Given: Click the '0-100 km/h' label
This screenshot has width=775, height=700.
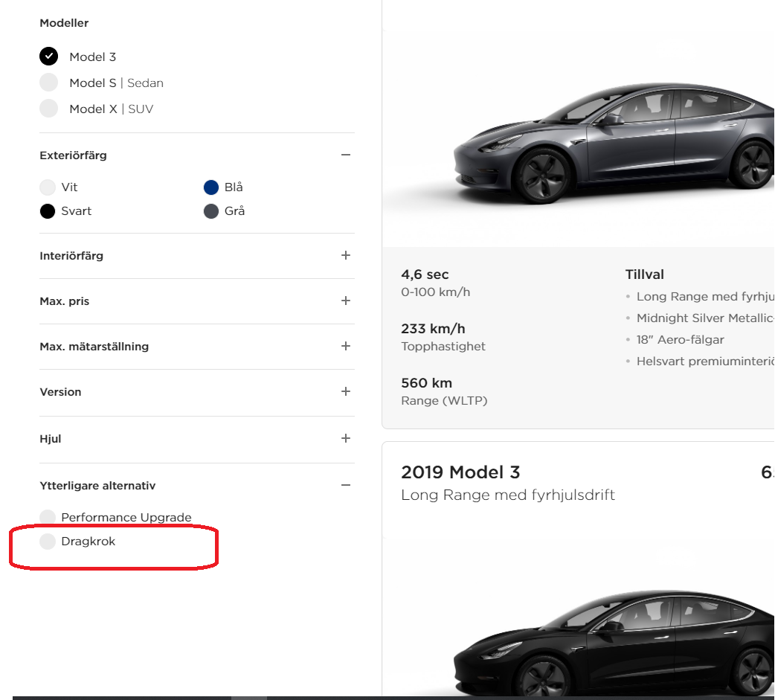Looking at the screenshot, I should [435, 292].
